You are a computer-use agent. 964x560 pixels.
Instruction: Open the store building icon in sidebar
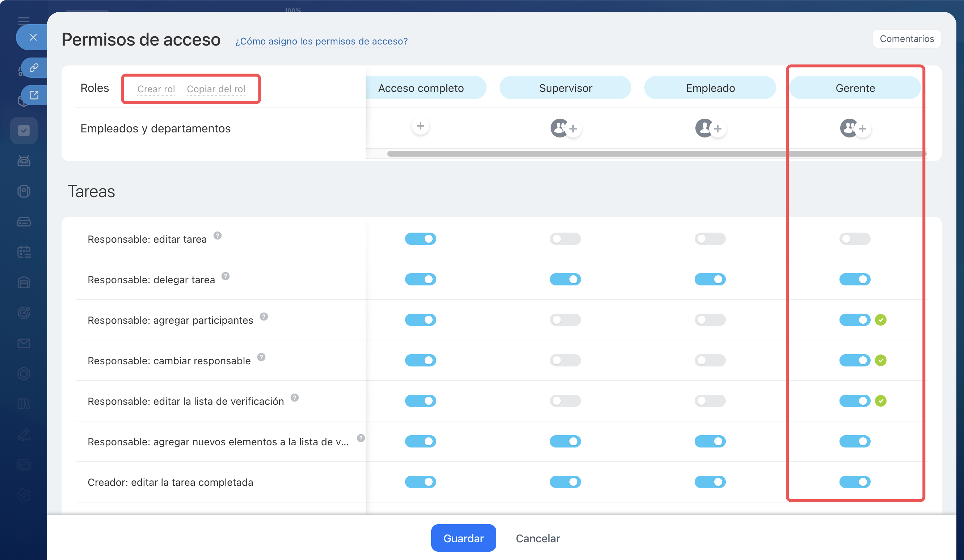[x=24, y=282]
